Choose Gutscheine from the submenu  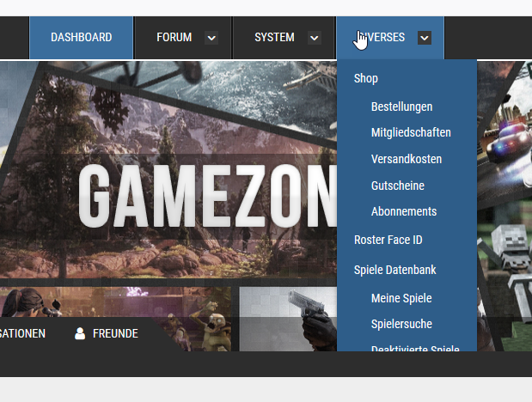[x=397, y=186]
